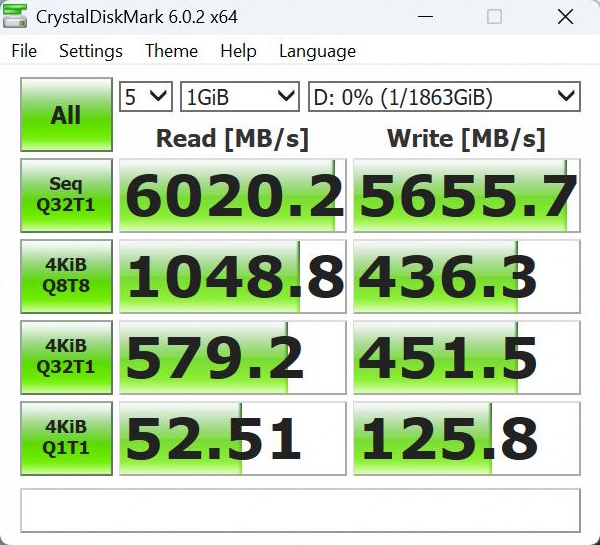This screenshot has width=600, height=545.
Task: Run the 4KiB Q32T1 test
Action: coord(66,357)
